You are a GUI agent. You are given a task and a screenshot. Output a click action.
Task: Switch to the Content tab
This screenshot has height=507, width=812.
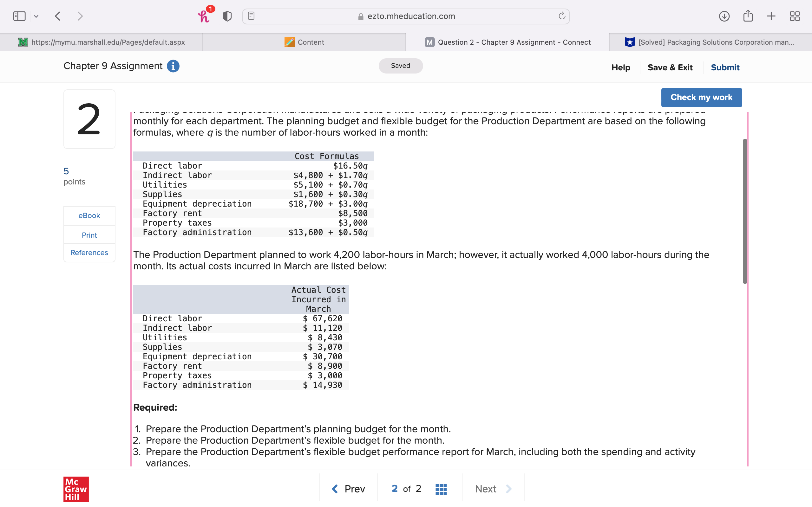tap(304, 42)
